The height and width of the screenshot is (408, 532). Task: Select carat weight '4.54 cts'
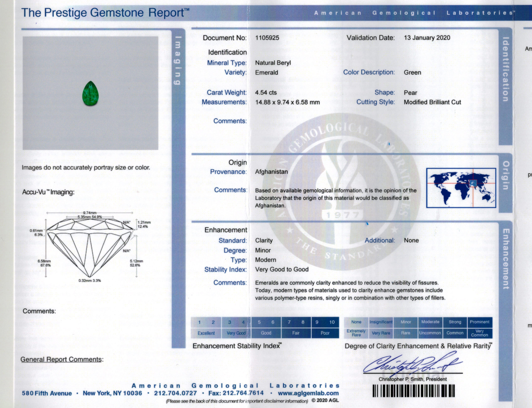[266, 93]
